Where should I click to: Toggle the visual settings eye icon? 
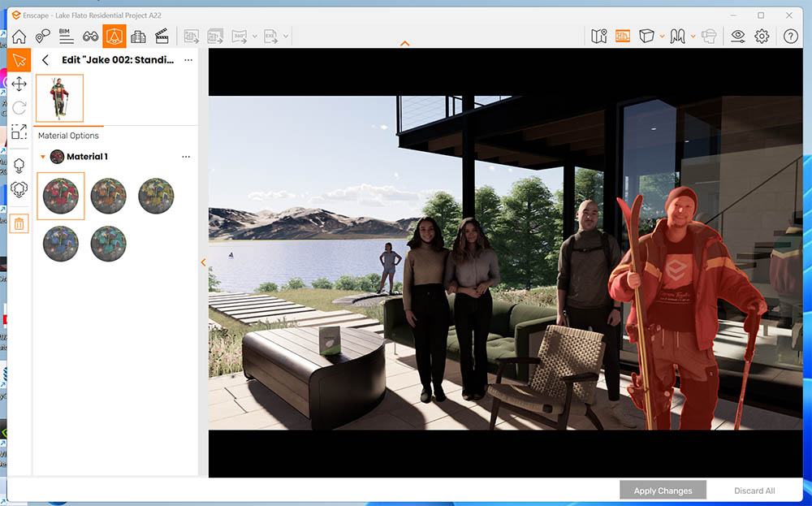click(737, 37)
